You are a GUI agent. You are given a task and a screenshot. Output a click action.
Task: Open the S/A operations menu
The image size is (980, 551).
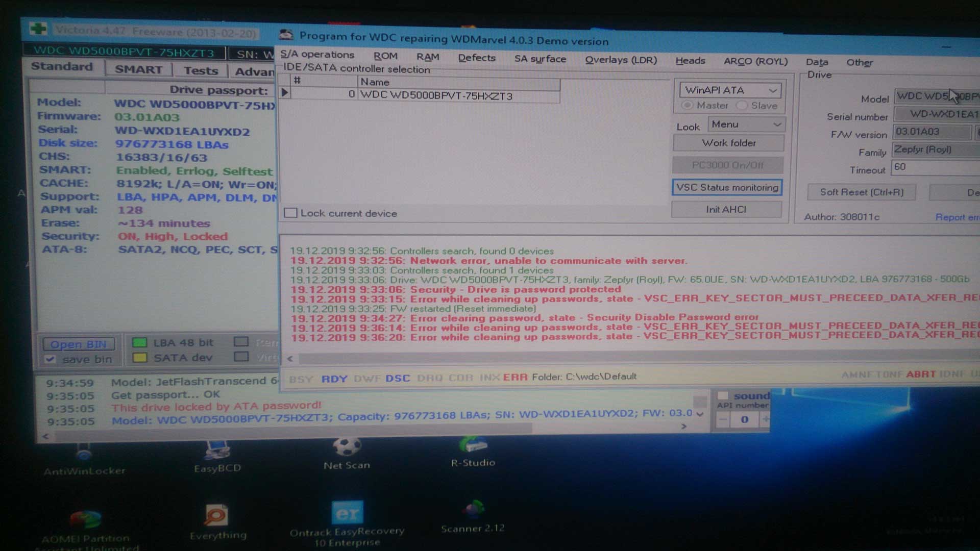point(317,54)
